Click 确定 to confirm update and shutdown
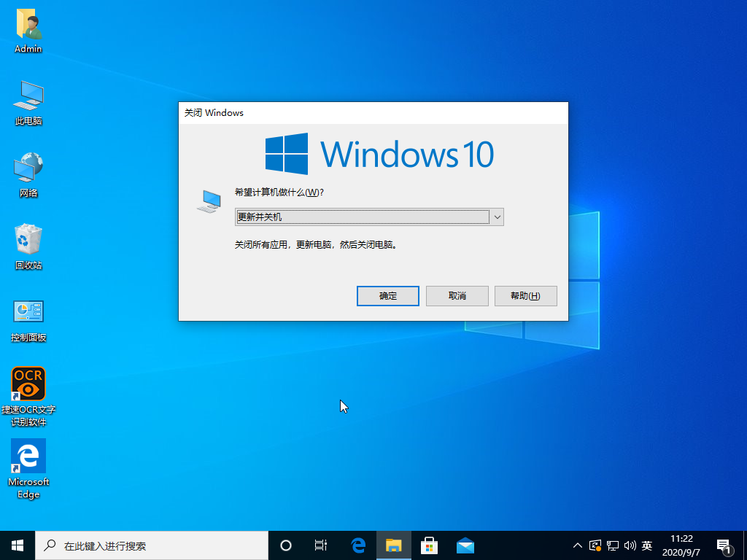Viewport: 747px width, 560px height. 387,295
